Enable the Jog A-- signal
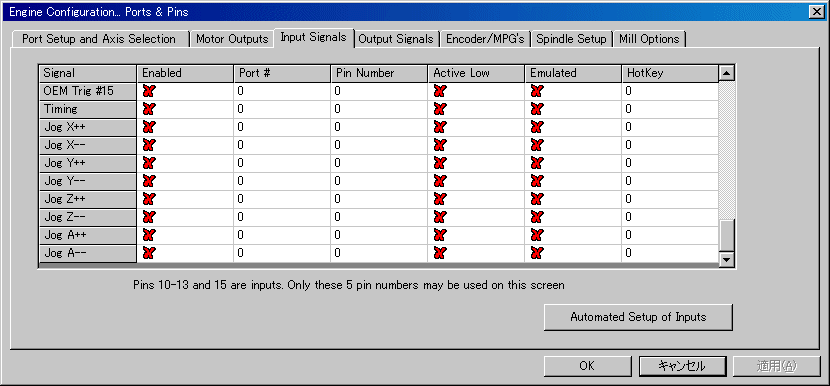Screen dimensions: 830x386 (149, 253)
